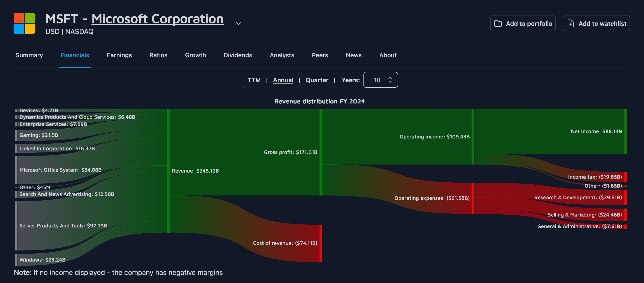Click Dynamics Products And Cloud Services: $6.48B
The width and height of the screenshot is (644, 283).
pos(77,117)
